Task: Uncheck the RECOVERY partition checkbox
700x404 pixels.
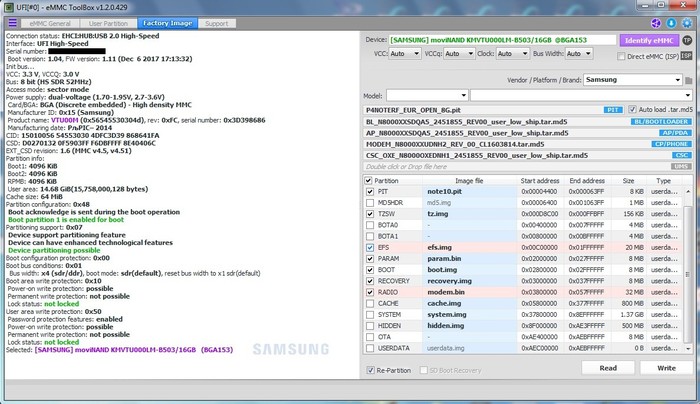Action: 370,281
